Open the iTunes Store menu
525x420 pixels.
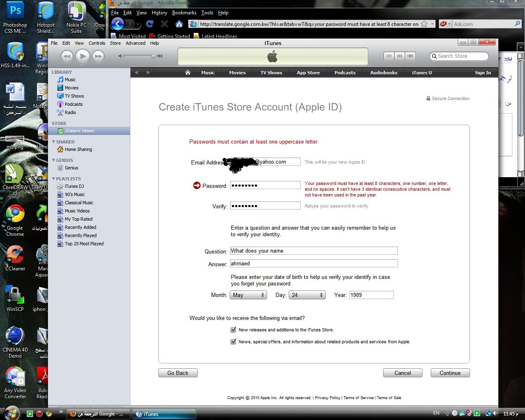point(115,43)
